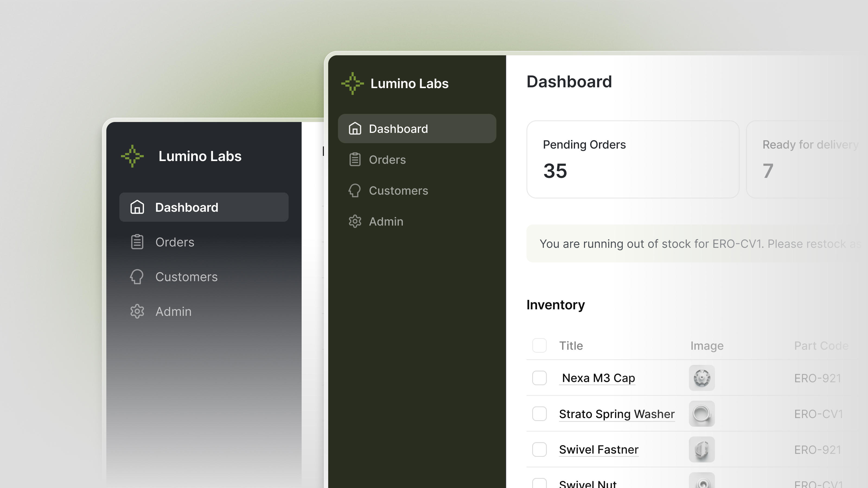The image size is (868, 488).
Task: Click the Lumino Labs name in the back window
Action: [x=200, y=156]
